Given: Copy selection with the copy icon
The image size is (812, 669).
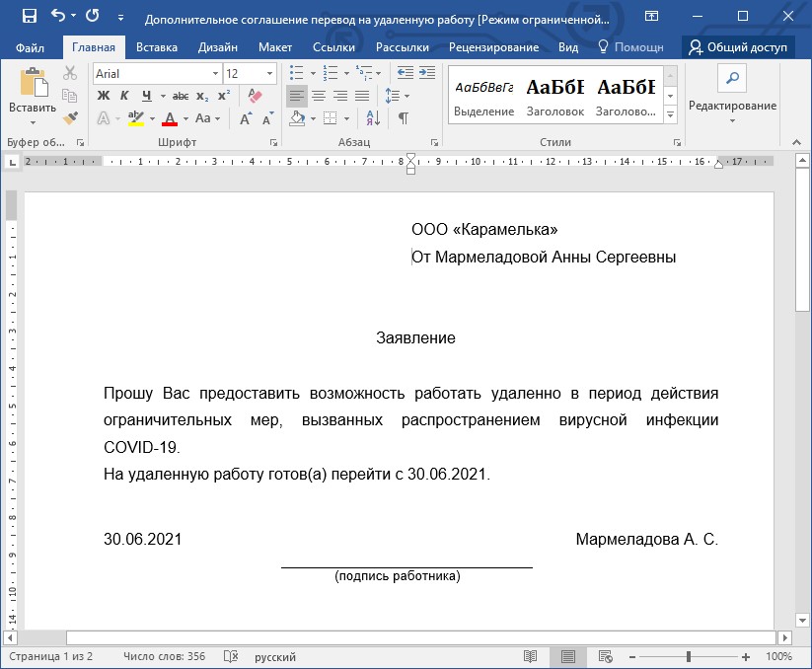Looking at the screenshot, I should [70, 96].
